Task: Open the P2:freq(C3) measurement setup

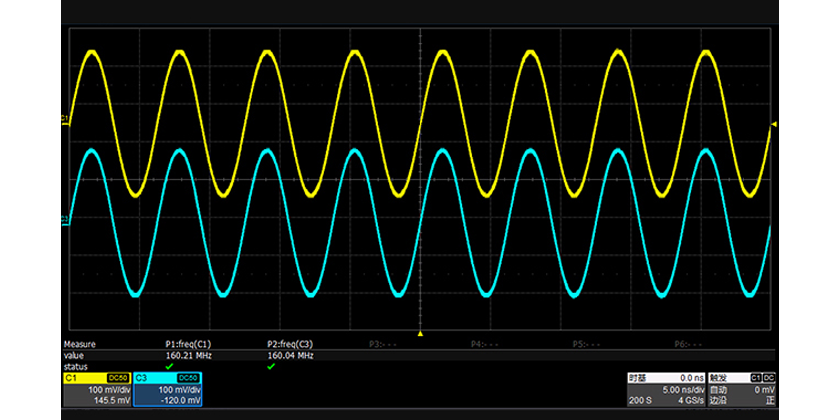Action: click(291, 343)
